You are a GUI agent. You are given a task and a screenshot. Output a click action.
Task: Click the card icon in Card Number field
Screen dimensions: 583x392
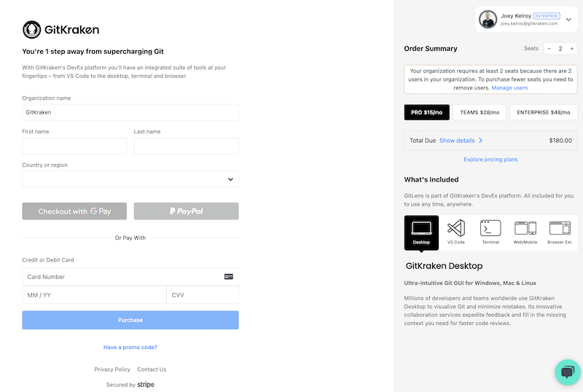pos(229,276)
